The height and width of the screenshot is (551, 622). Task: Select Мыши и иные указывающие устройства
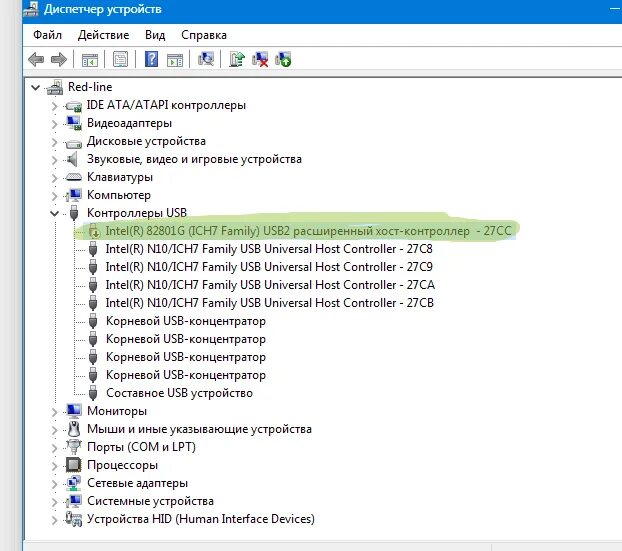pyautogui.click(x=199, y=429)
